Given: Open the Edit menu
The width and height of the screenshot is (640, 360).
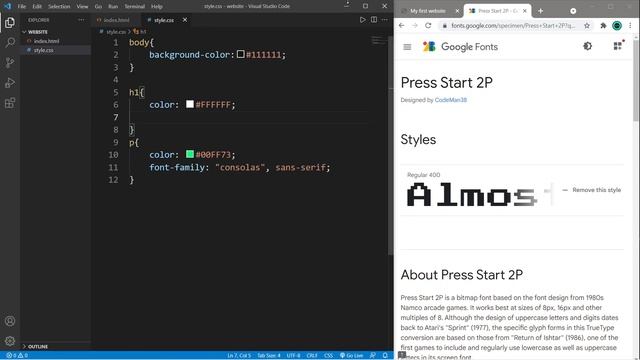Looking at the screenshot, I should click(37, 6).
